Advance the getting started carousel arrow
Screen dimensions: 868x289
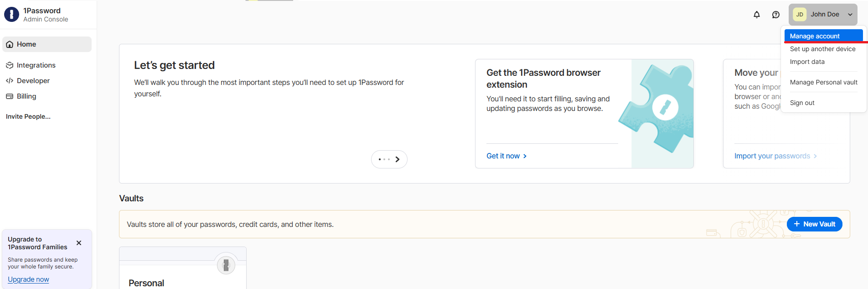coord(398,159)
